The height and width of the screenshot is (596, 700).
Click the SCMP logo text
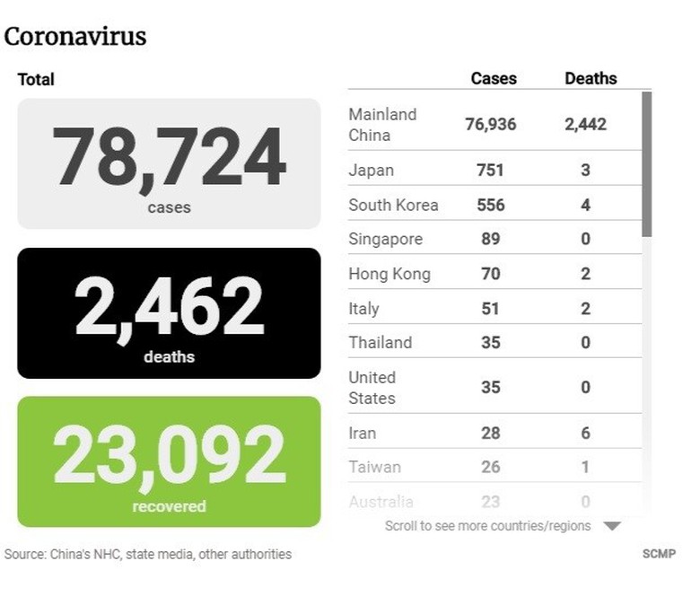(x=659, y=554)
